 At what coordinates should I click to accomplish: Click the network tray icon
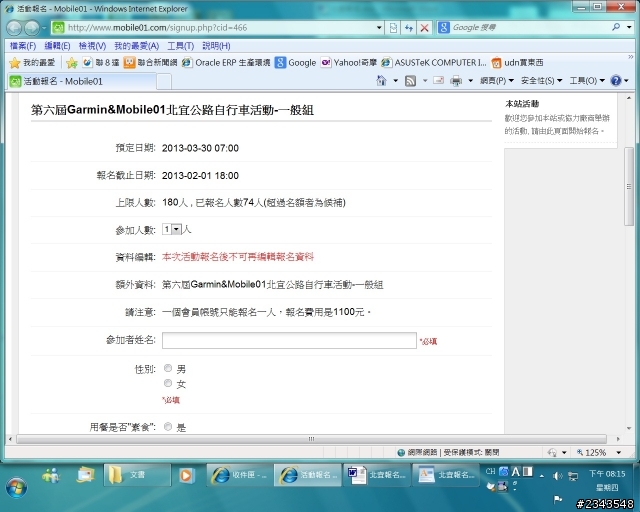[x=573, y=476]
